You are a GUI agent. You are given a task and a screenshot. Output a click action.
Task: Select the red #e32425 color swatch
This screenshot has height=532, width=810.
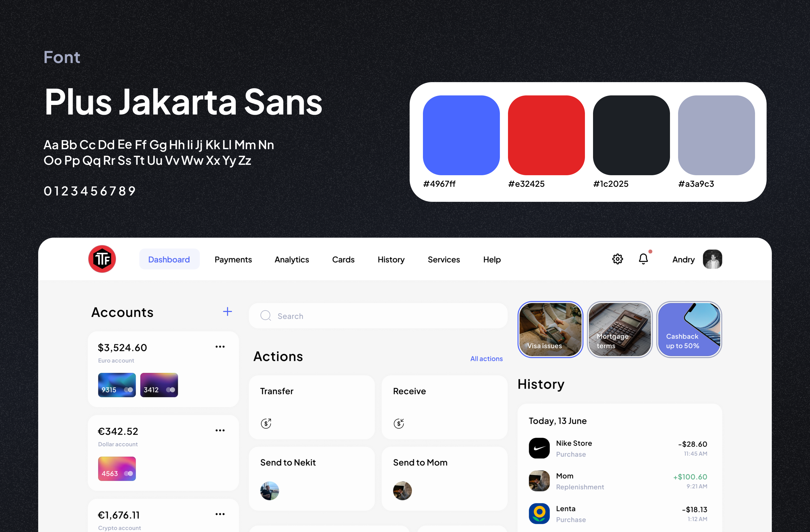point(546,135)
